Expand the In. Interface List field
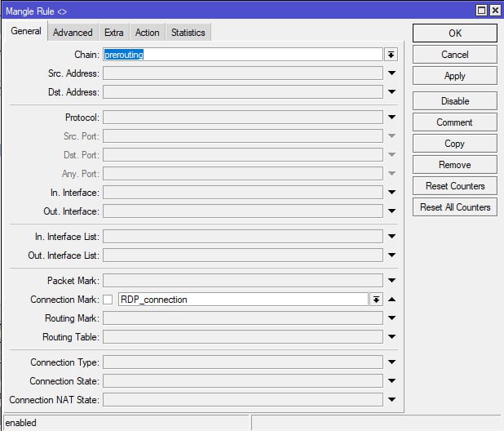 tap(391, 237)
